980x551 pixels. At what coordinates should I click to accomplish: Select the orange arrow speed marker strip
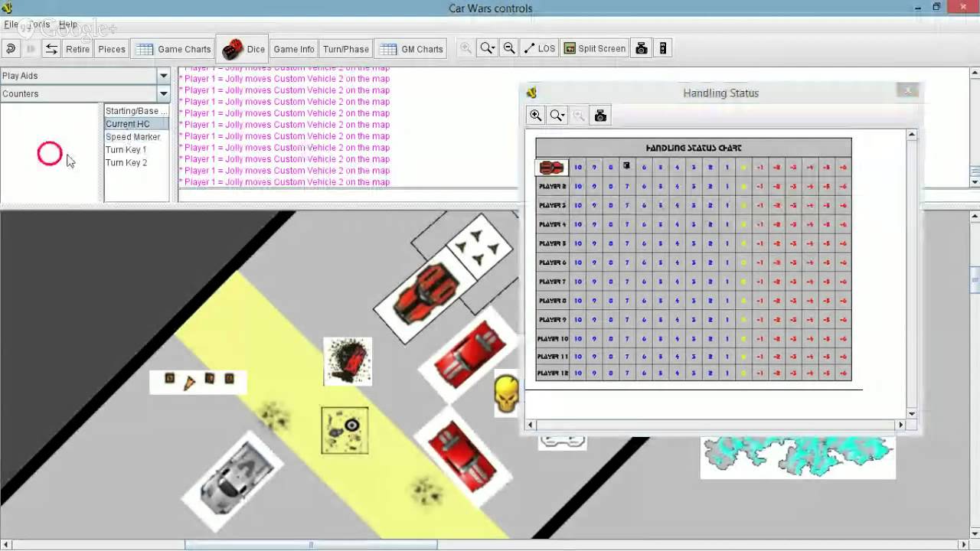click(198, 380)
